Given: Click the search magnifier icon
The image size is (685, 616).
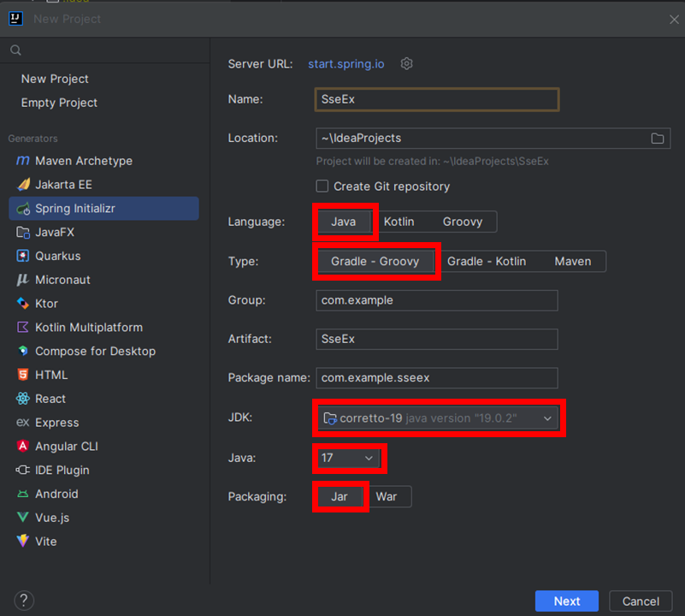Looking at the screenshot, I should pyautogui.click(x=15, y=50).
